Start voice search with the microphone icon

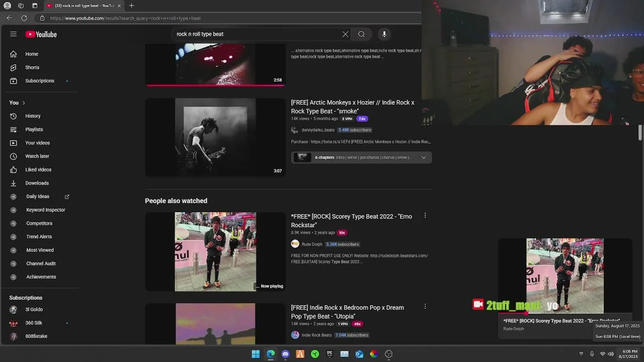(x=384, y=34)
